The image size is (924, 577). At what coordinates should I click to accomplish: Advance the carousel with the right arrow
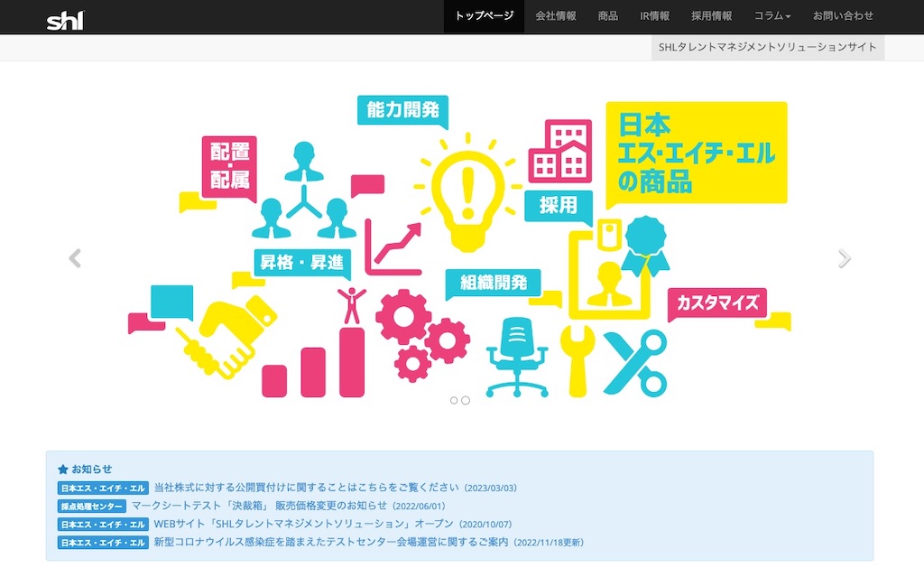coord(845,257)
